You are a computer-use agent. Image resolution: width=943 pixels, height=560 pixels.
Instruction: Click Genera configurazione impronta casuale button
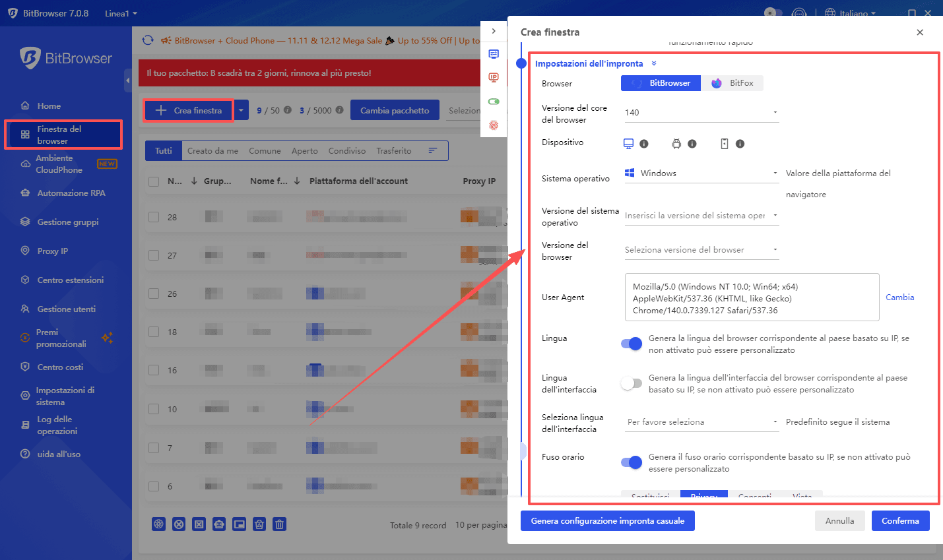607,521
